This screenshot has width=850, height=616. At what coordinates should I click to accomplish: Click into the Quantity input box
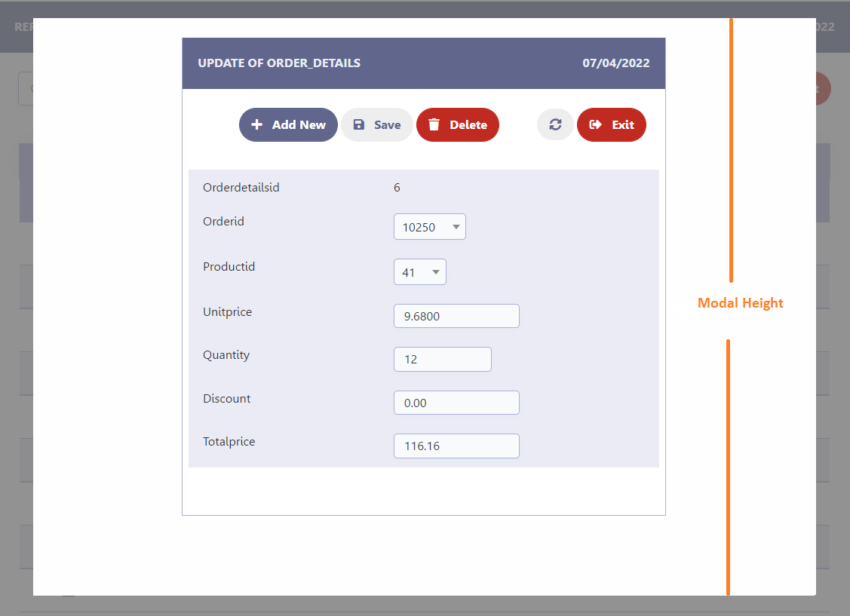point(442,360)
